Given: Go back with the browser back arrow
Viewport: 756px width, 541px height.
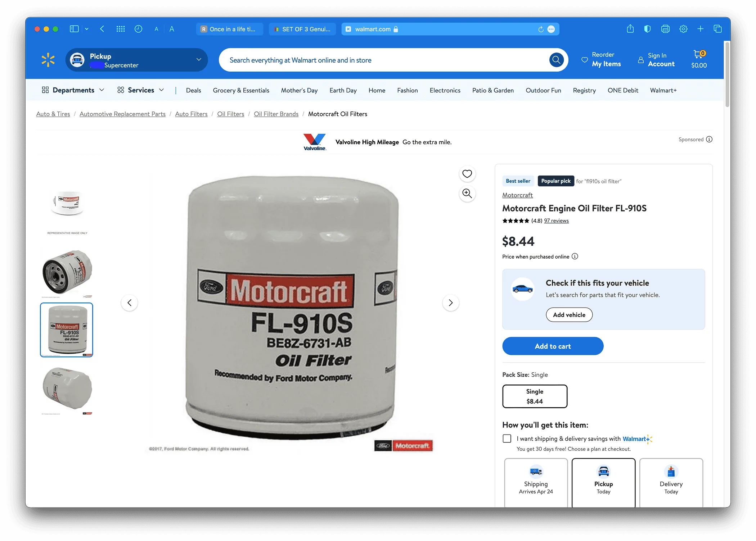Looking at the screenshot, I should pyautogui.click(x=102, y=29).
